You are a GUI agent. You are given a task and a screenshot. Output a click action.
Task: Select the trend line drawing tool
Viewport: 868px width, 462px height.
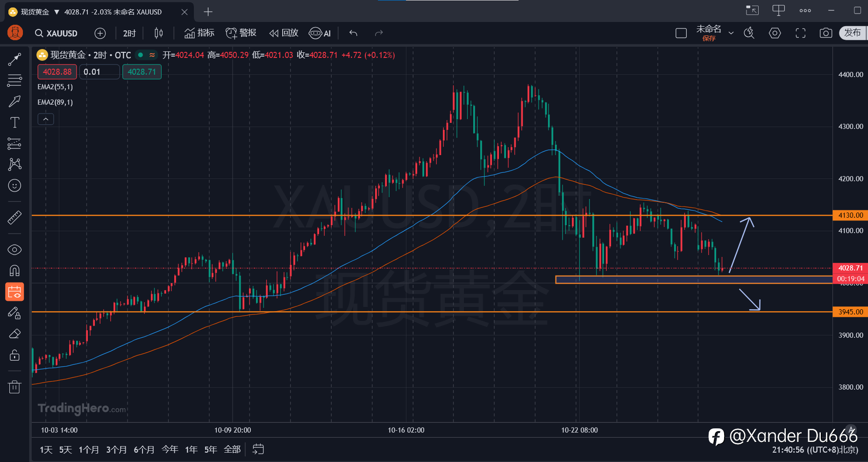(x=14, y=59)
